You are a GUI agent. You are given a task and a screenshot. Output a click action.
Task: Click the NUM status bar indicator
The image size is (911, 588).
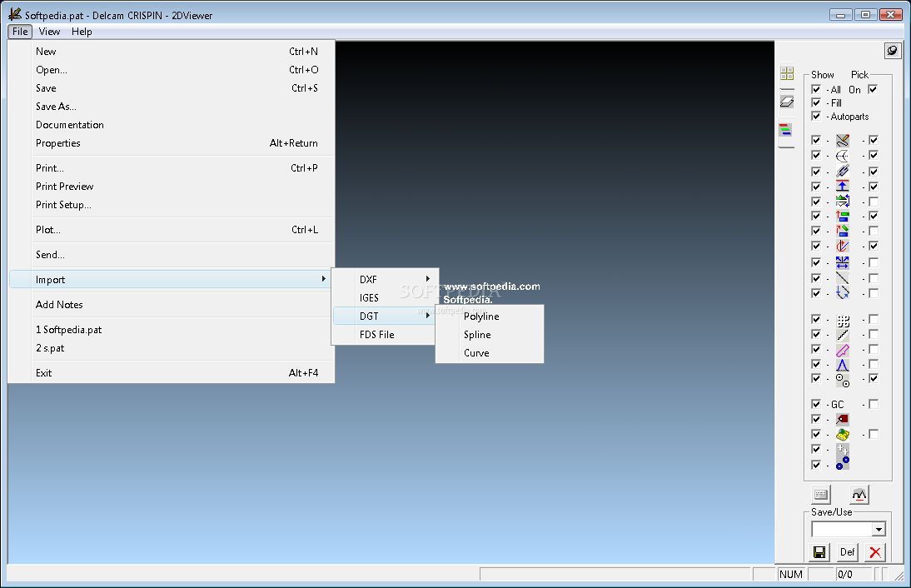[x=791, y=574]
